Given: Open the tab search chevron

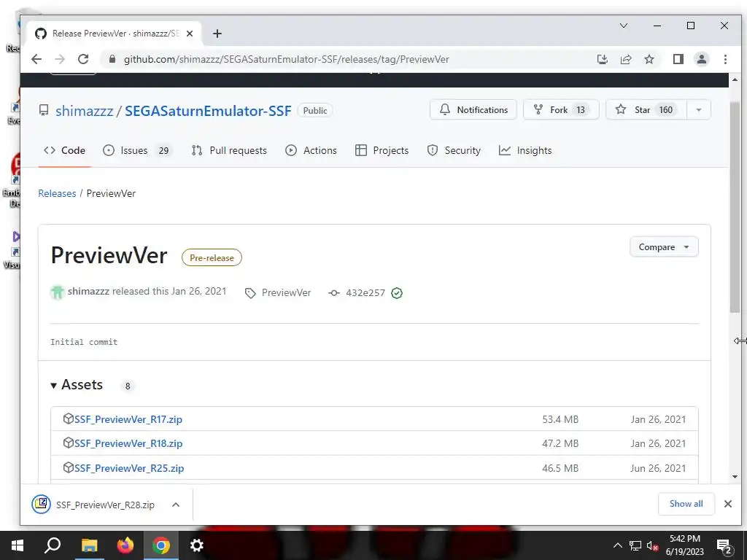Looking at the screenshot, I should [624, 26].
